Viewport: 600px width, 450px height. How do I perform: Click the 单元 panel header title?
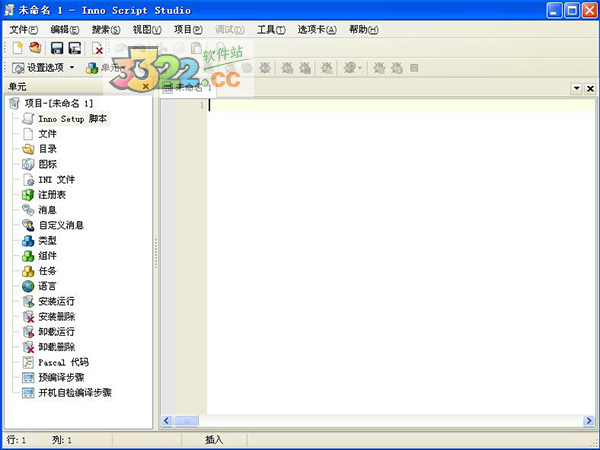tap(17, 87)
